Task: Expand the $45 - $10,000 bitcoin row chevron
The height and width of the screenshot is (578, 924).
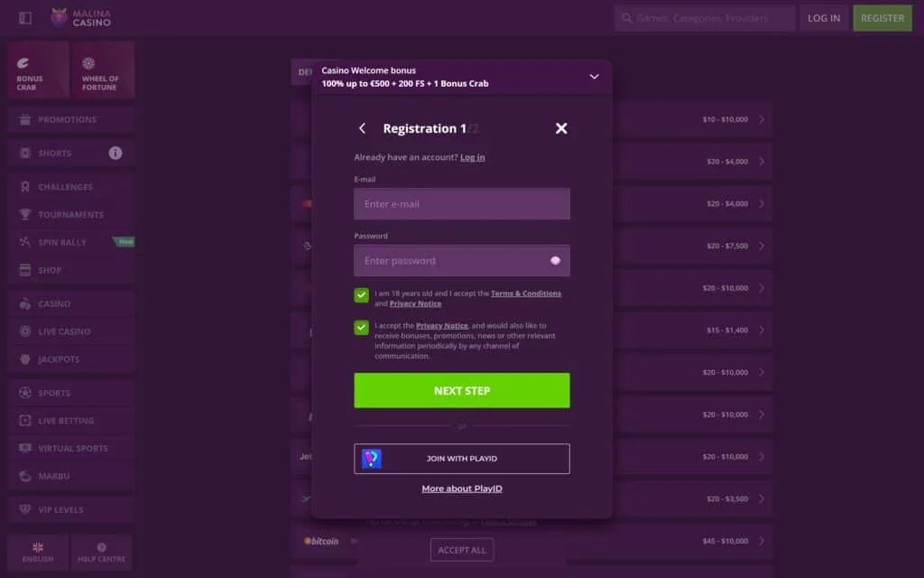Action: coord(762,541)
